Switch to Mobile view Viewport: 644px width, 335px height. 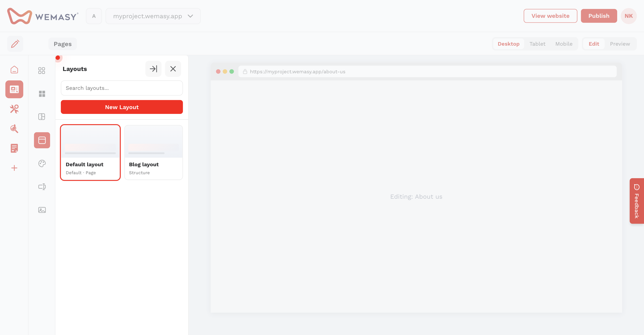pos(564,44)
